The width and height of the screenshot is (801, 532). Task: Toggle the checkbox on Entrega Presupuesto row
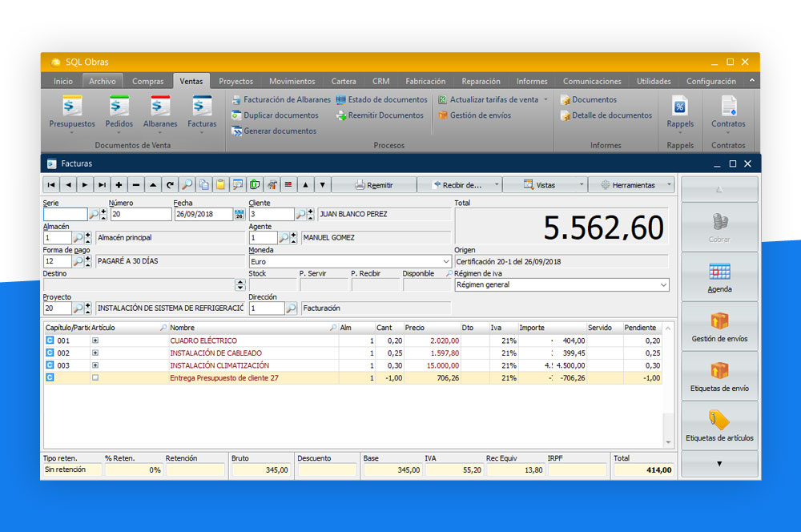[95, 378]
